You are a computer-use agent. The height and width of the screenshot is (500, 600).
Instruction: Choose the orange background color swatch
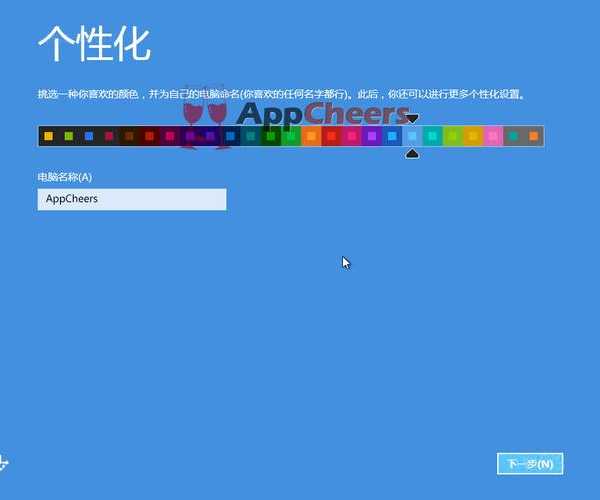pyautogui.click(x=311, y=136)
